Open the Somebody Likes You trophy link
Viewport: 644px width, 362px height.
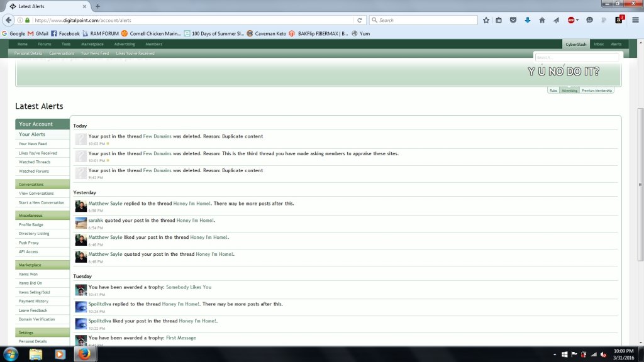pyautogui.click(x=189, y=287)
